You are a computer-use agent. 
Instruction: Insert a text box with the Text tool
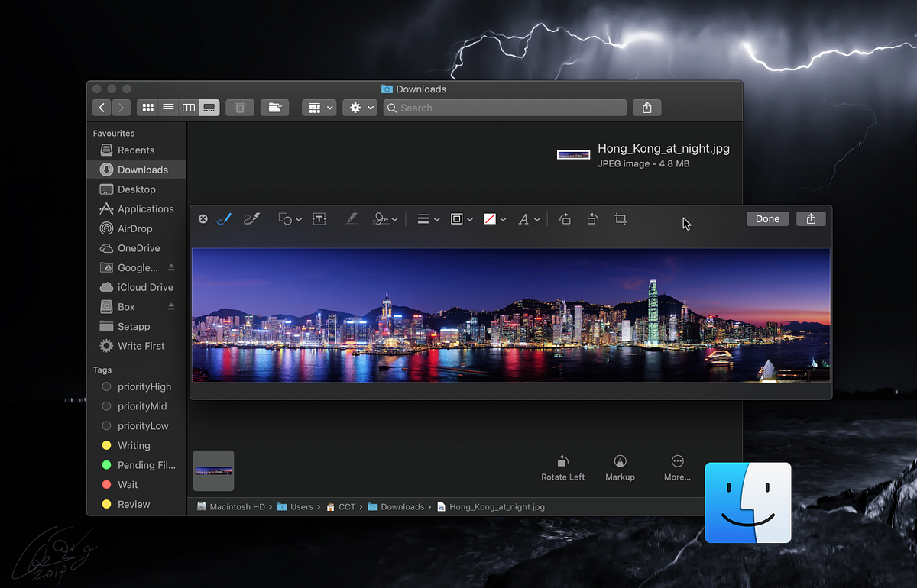click(x=319, y=218)
